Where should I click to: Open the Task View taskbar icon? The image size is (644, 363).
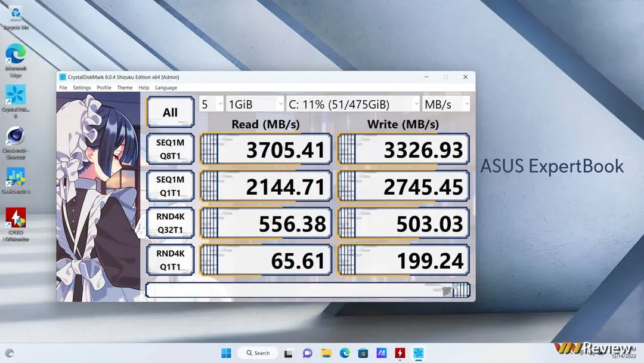point(289,353)
